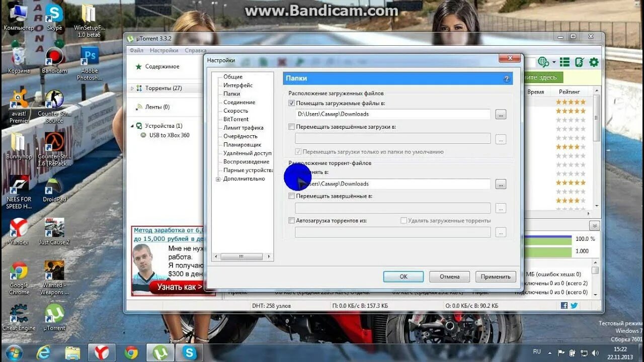Click the Windows Start button
This screenshot has height=362, width=644.
pos(14,352)
